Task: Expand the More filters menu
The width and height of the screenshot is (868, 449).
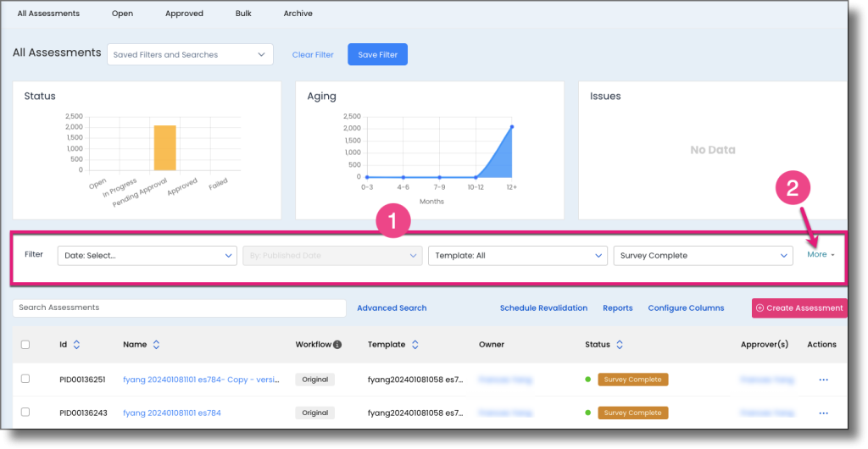Action: [x=821, y=254]
